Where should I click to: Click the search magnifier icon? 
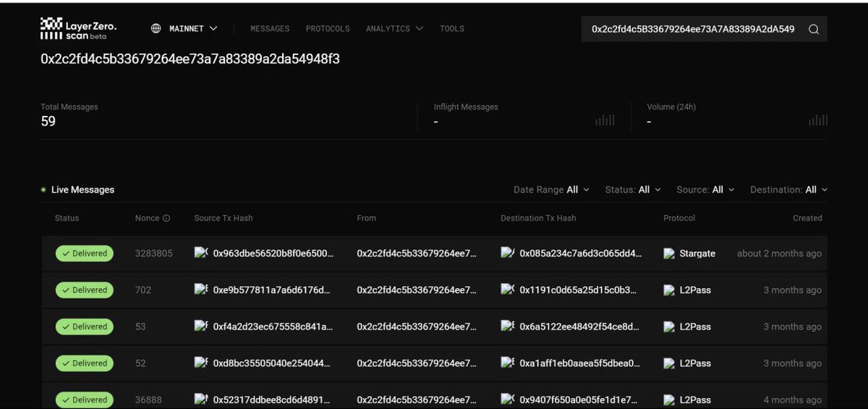(x=814, y=29)
